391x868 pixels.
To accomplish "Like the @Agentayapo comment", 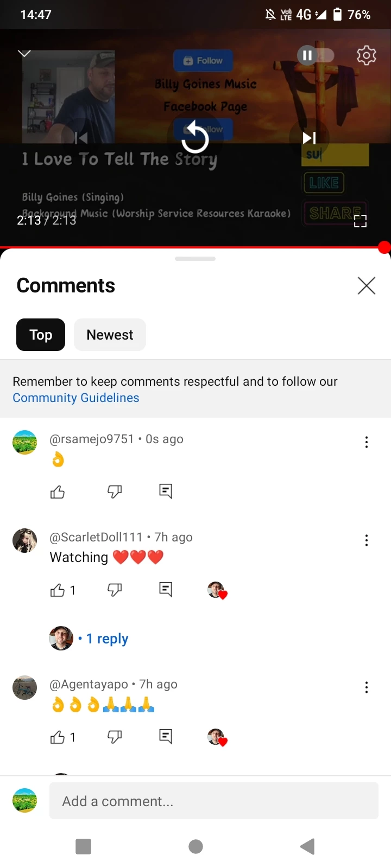I will pyautogui.click(x=58, y=737).
